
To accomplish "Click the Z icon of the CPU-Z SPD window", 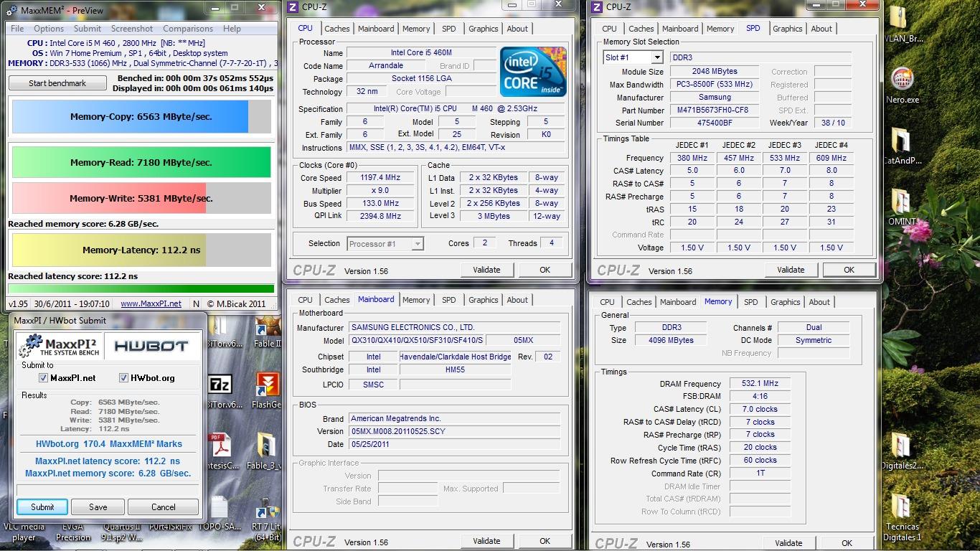I will point(595,7).
